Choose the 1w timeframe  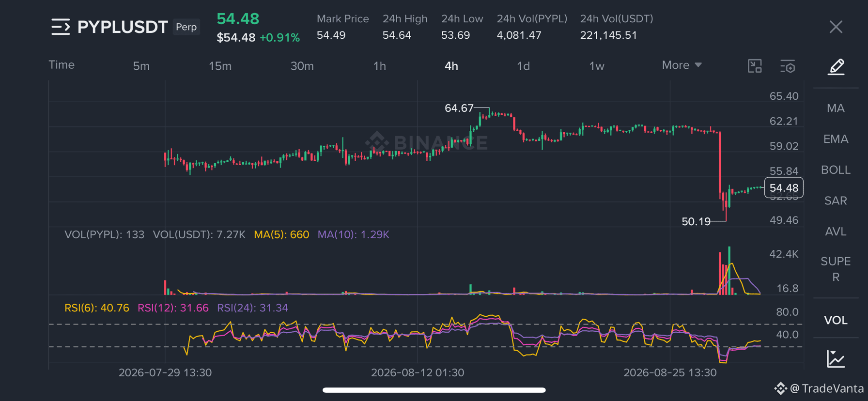coord(597,66)
